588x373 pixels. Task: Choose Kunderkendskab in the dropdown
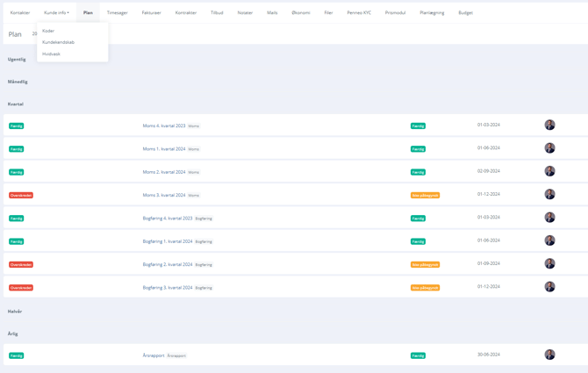(58, 42)
